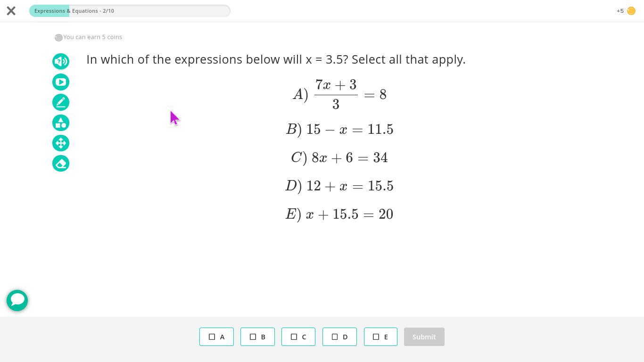Click the read-aloud speaker icon
This screenshot has height=362, width=644.
61,61
